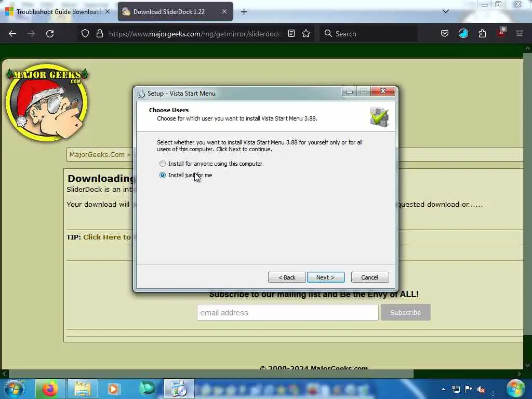This screenshot has width=532, height=399.
Task: Expand the list all tabs dropdown
Action: [x=446, y=11]
